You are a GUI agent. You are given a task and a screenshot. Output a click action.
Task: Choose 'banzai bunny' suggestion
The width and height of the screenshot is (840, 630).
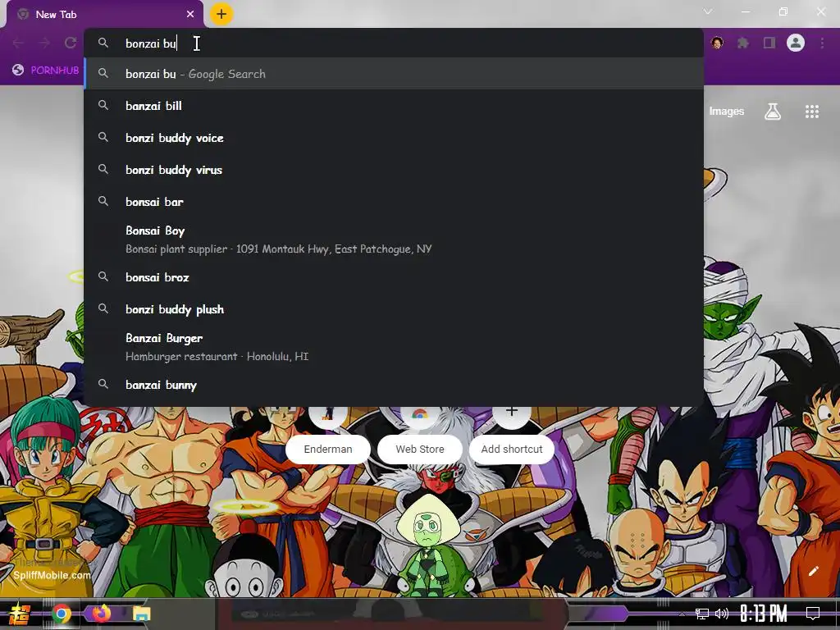pyautogui.click(x=393, y=386)
